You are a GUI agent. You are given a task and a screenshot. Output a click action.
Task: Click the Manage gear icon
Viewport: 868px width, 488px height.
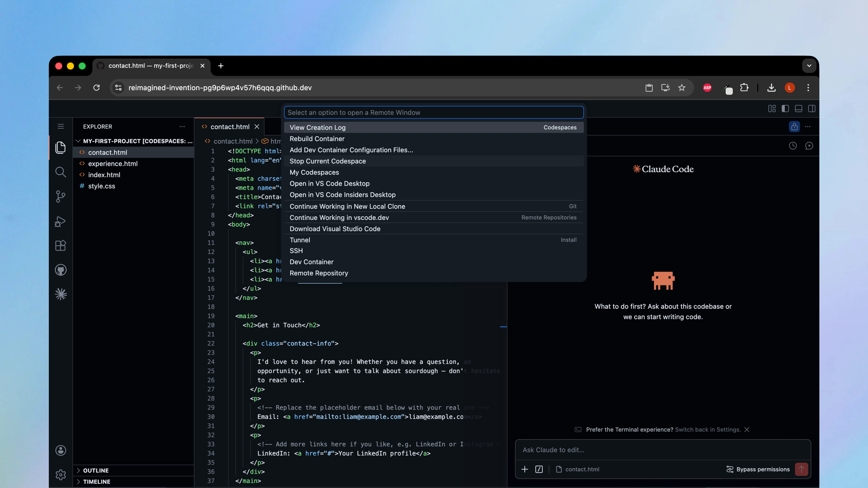pos(61,474)
